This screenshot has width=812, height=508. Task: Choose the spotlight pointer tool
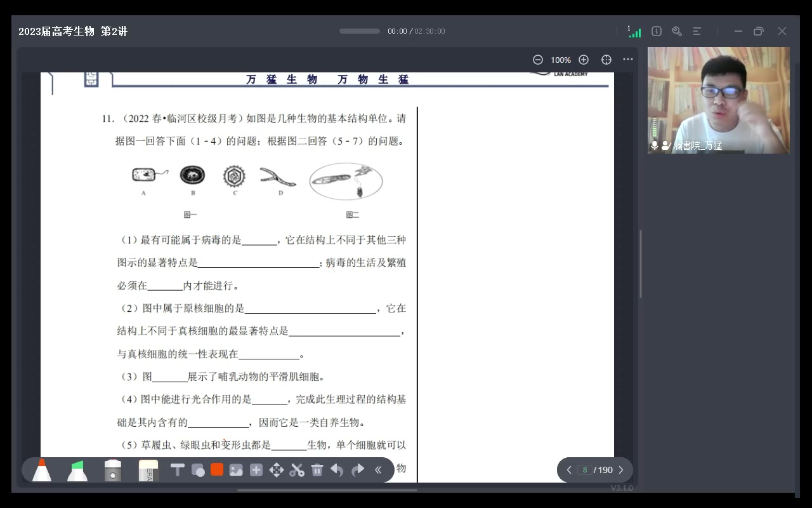tap(113, 471)
